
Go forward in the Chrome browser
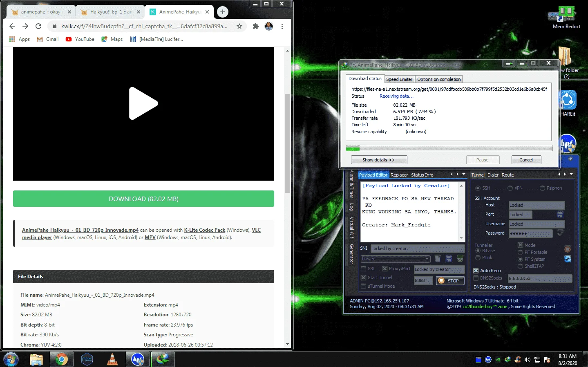click(25, 26)
